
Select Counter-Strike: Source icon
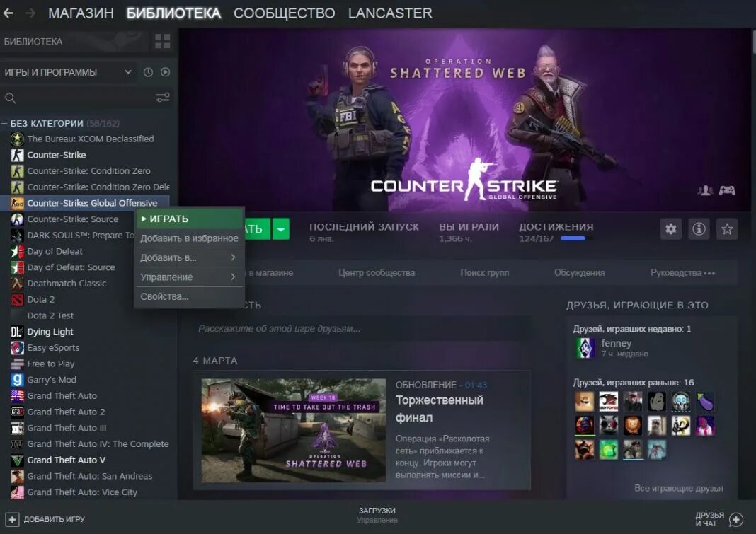(x=18, y=219)
